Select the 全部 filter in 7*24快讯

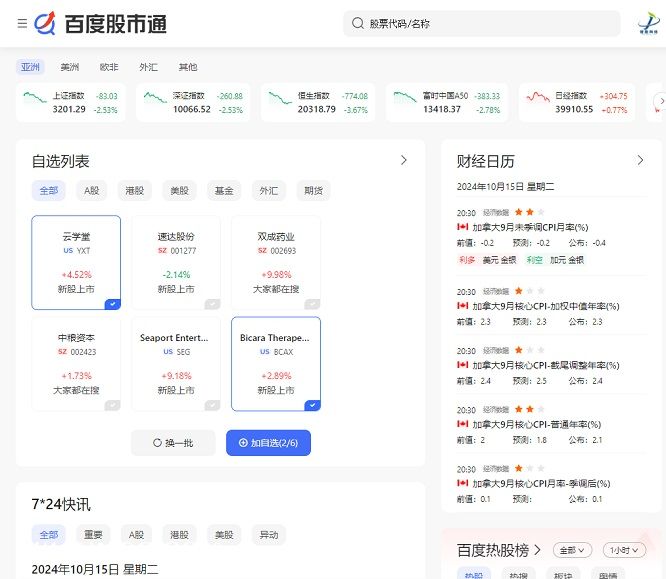pos(49,535)
